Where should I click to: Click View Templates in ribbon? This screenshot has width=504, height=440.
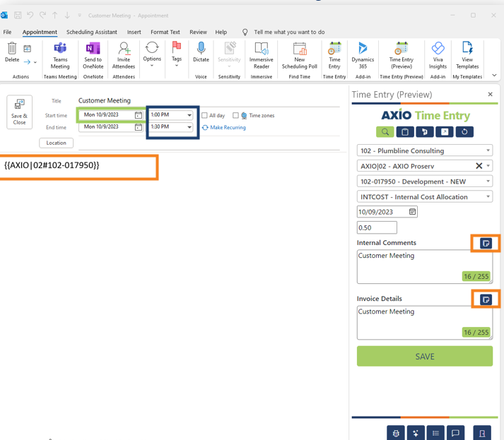(467, 55)
